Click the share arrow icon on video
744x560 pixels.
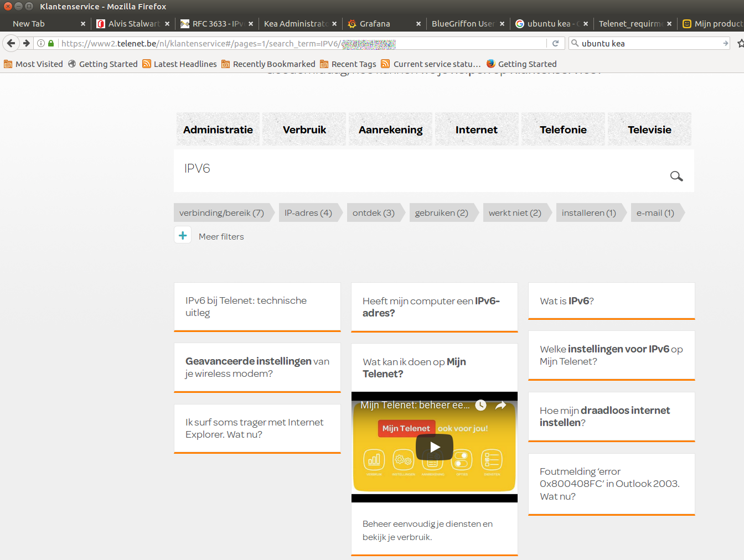pos(500,405)
